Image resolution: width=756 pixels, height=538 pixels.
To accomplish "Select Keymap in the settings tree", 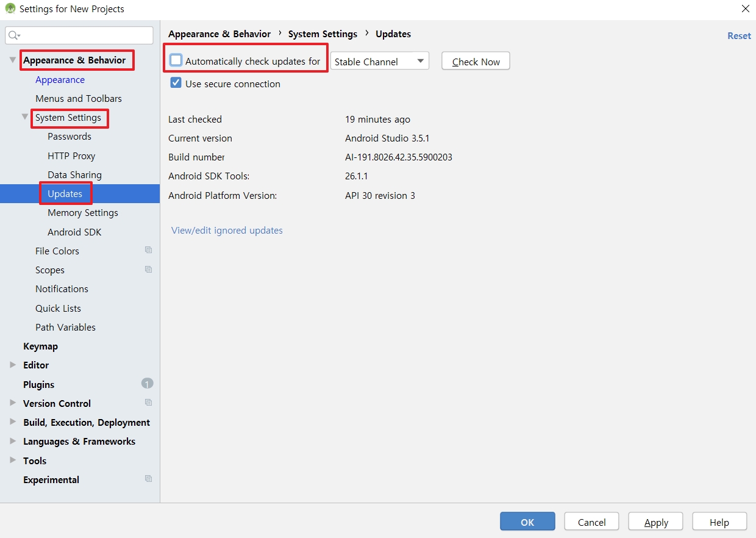I will [x=40, y=346].
